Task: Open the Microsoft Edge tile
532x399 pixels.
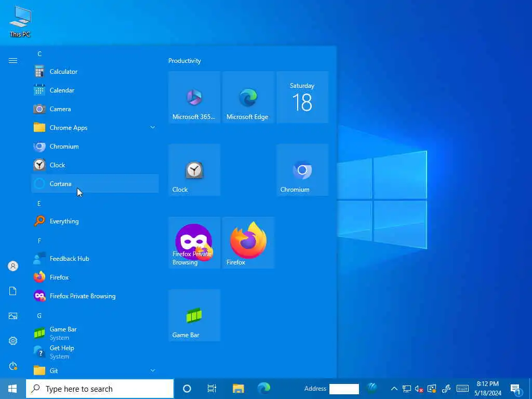Action: (x=248, y=97)
